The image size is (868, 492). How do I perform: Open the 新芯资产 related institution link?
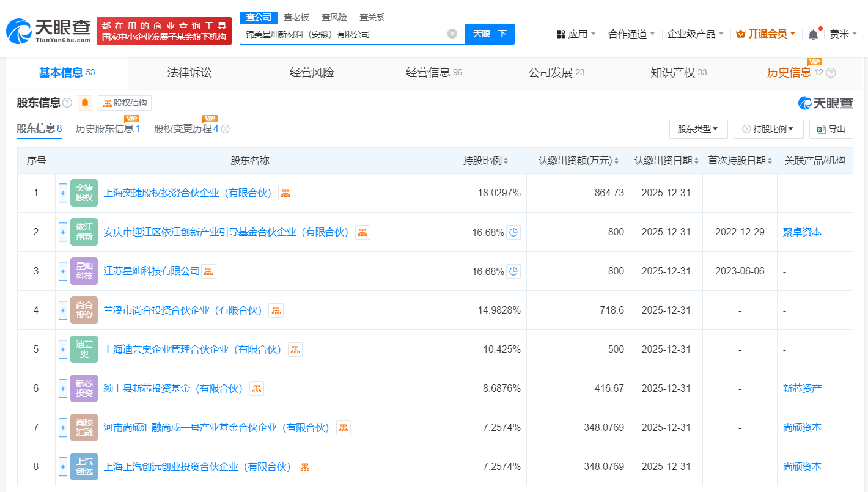(x=802, y=389)
